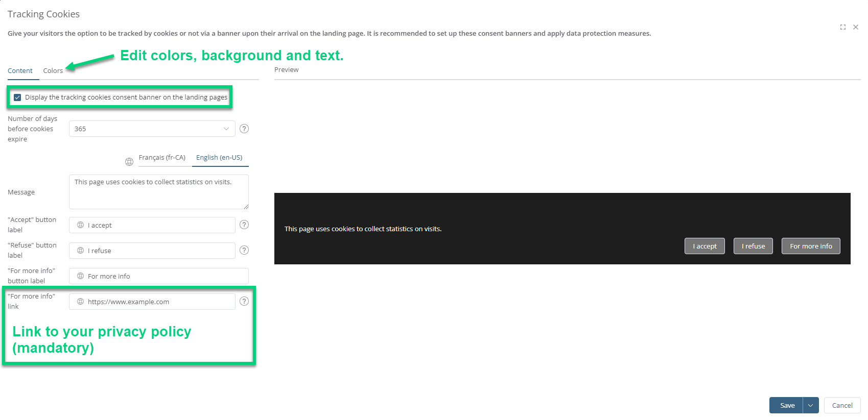This screenshot has width=868, height=420.
Task: Save the tracking cookies settings
Action: pos(786,405)
